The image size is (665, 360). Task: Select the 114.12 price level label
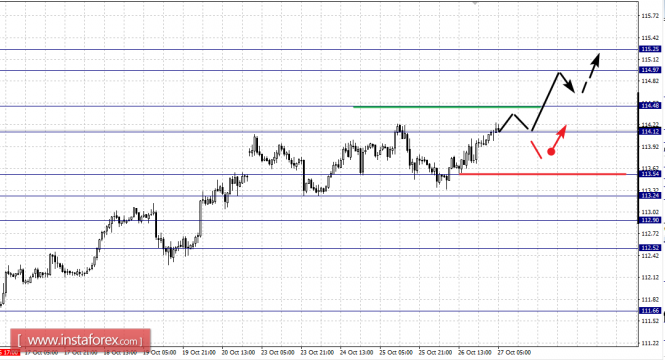coord(650,131)
